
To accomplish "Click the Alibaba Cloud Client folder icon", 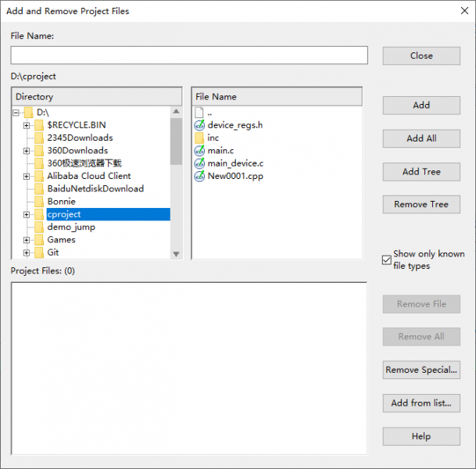I will [x=39, y=176].
